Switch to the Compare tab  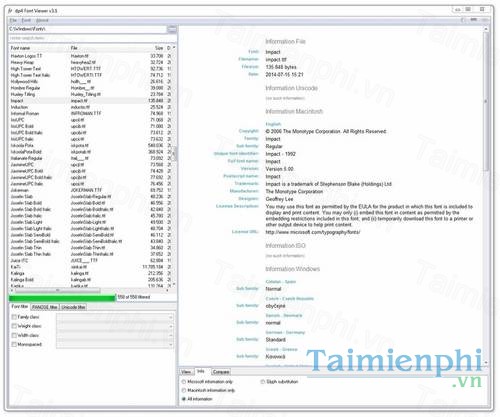[221, 372]
